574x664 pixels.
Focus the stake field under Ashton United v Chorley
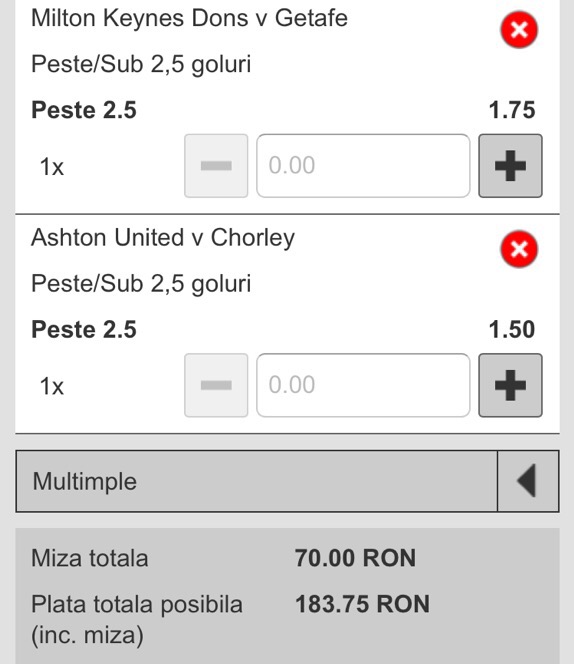[x=363, y=385]
